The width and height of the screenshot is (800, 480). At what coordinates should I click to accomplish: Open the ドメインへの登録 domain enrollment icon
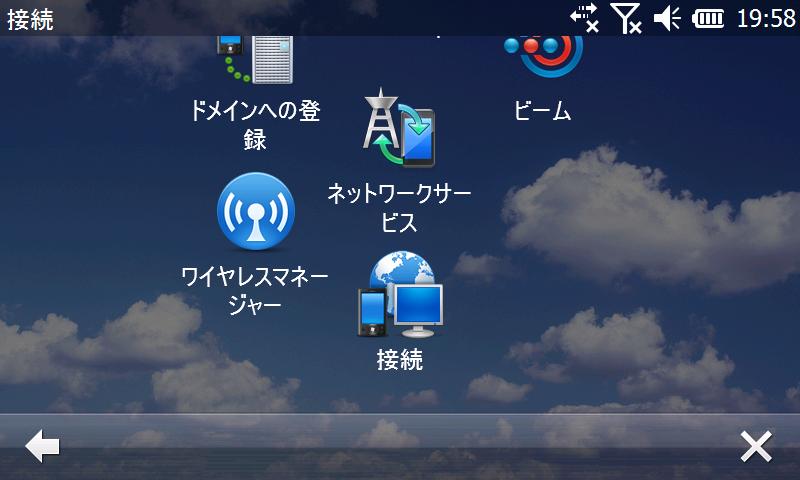255,59
